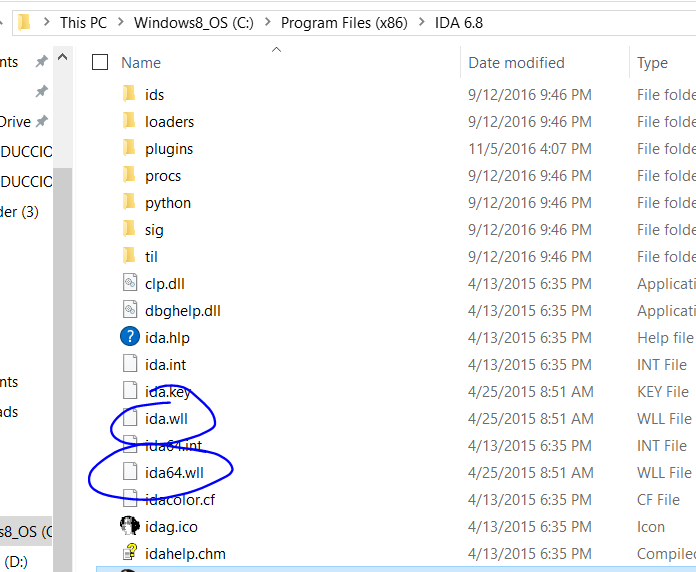Click ida.key KEY File type cell

663,392
